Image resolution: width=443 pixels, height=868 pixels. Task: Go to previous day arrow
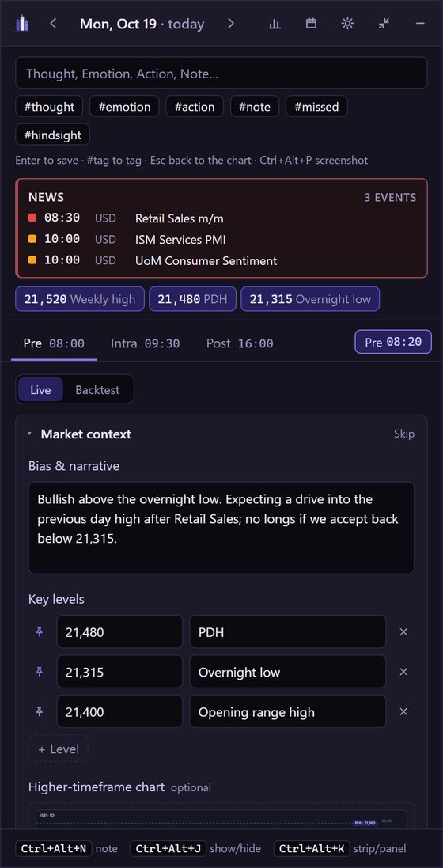[53, 24]
